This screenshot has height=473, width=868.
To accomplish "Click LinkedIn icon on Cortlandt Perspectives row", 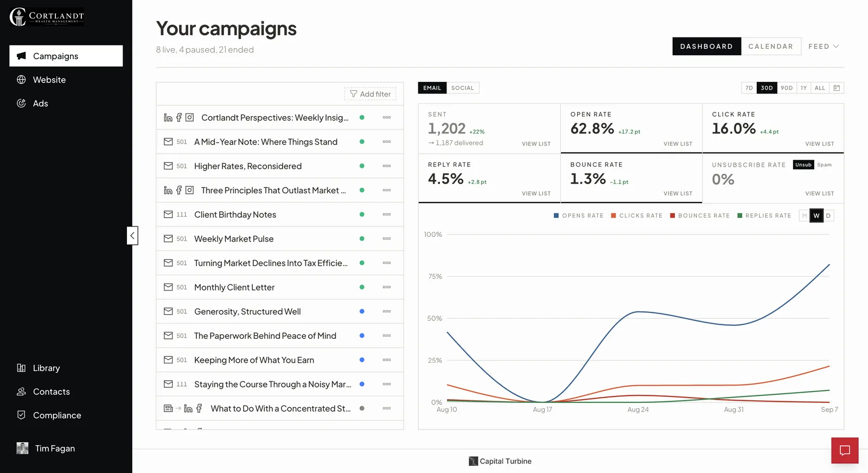I will 168,117.
